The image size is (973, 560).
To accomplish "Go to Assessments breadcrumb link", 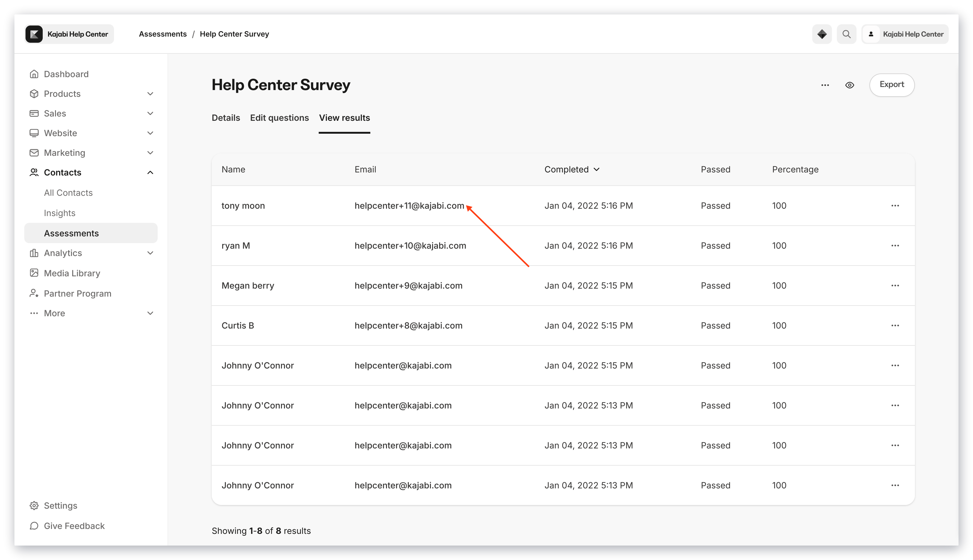I will tap(163, 34).
